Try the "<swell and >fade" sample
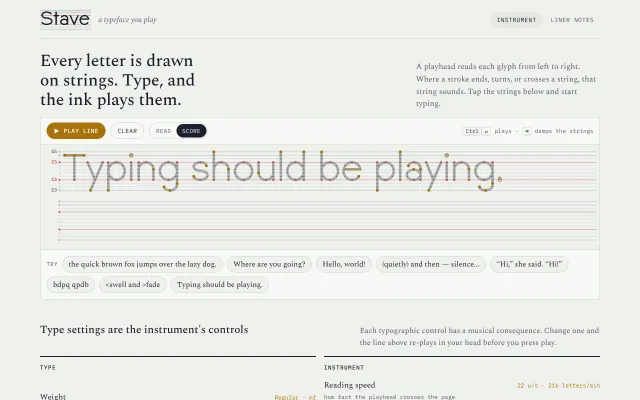 coord(133,284)
